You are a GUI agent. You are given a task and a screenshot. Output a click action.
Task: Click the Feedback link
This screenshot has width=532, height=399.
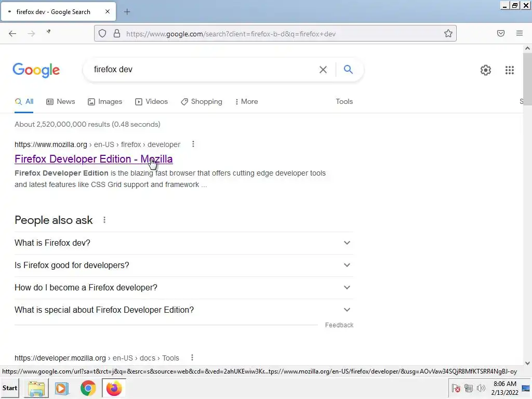click(x=339, y=325)
